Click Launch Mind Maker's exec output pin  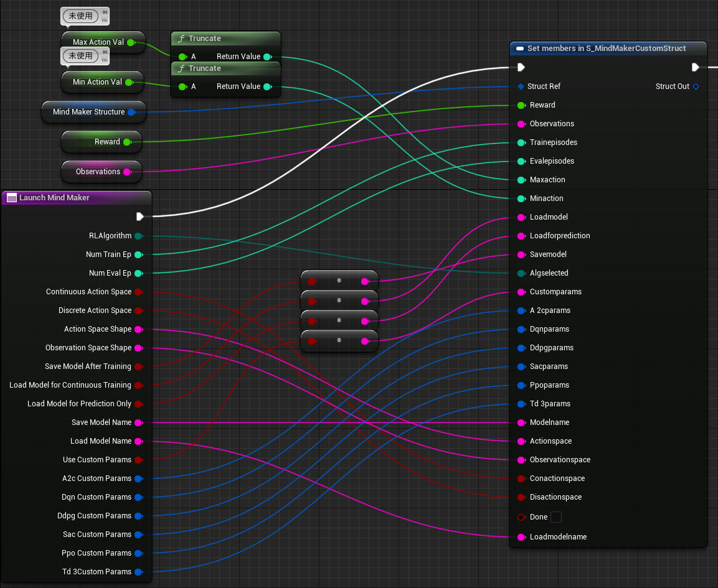coord(139,217)
